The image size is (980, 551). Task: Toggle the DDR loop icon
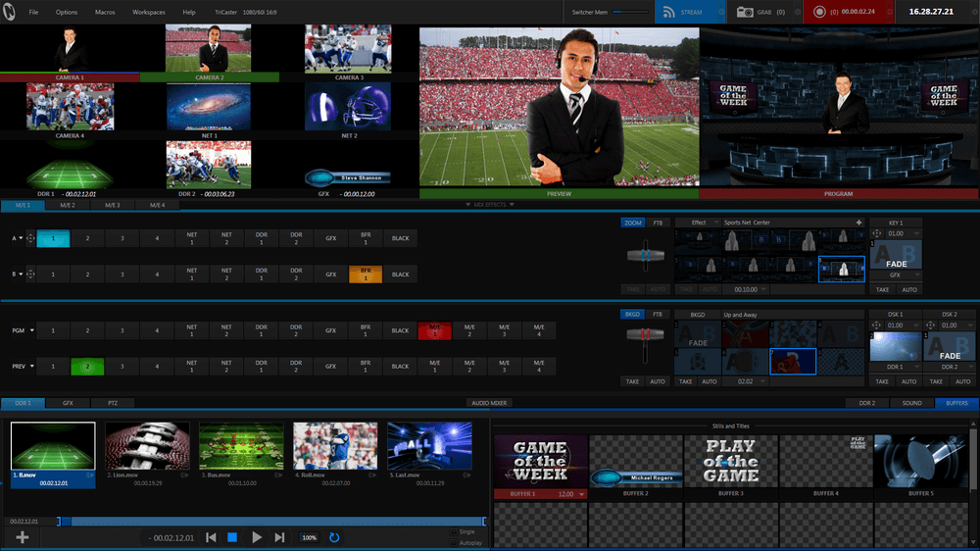click(334, 537)
